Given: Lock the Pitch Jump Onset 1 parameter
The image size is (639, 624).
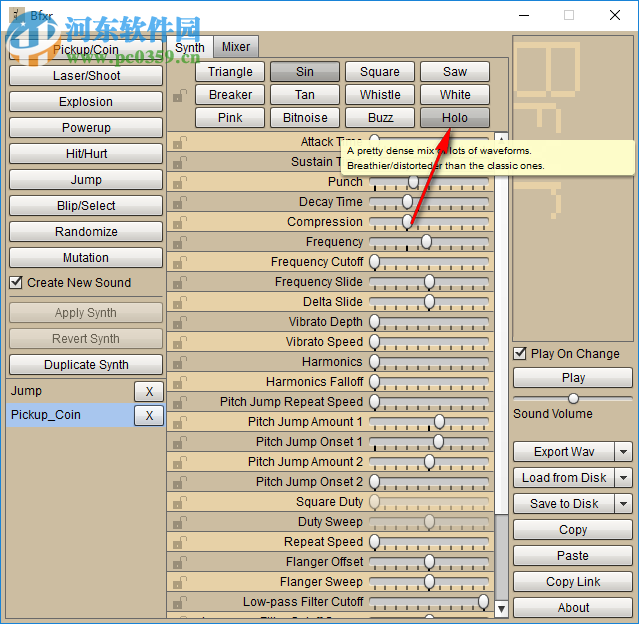Looking at the screenshot, I should coord(179,442).
